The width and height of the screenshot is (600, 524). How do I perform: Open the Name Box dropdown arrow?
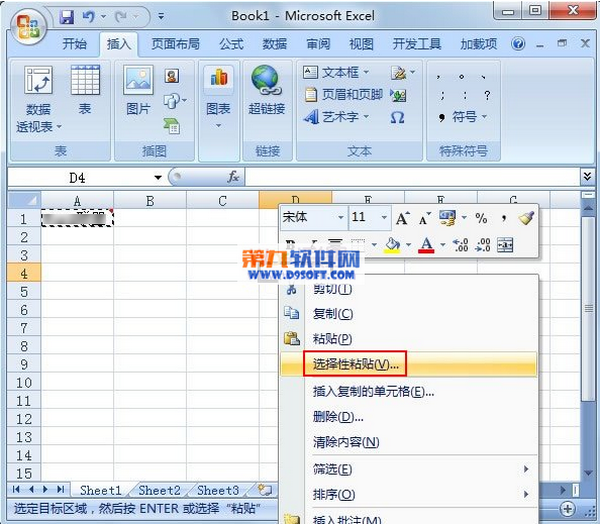point(158,178)
